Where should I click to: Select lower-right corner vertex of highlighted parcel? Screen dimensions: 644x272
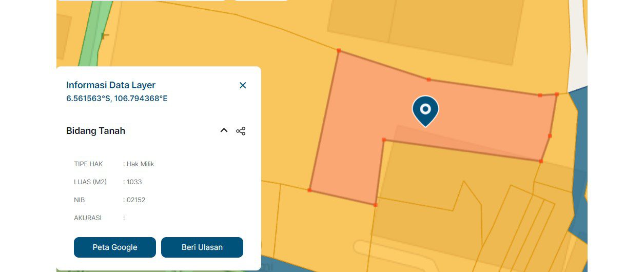click(x=541, y=161)
